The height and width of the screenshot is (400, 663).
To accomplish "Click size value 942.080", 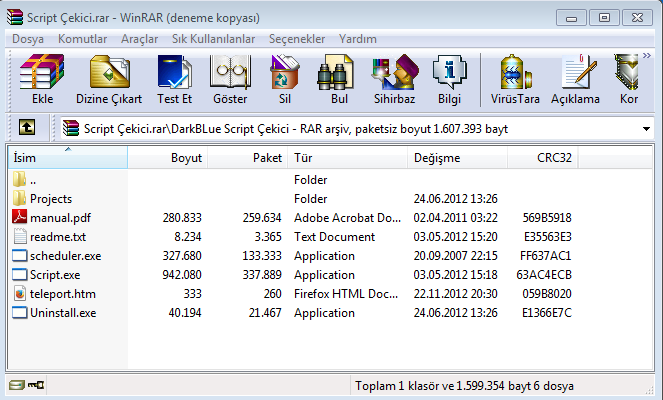I will coord(182,275).
